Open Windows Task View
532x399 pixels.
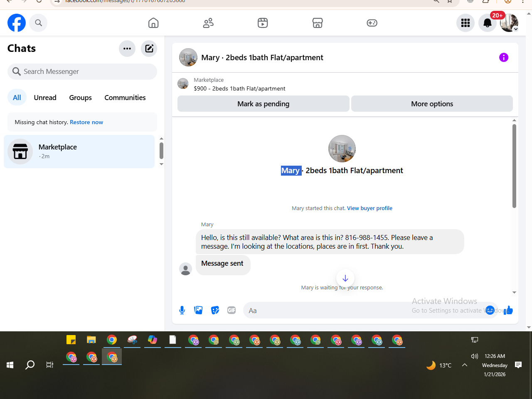[50, 365]
